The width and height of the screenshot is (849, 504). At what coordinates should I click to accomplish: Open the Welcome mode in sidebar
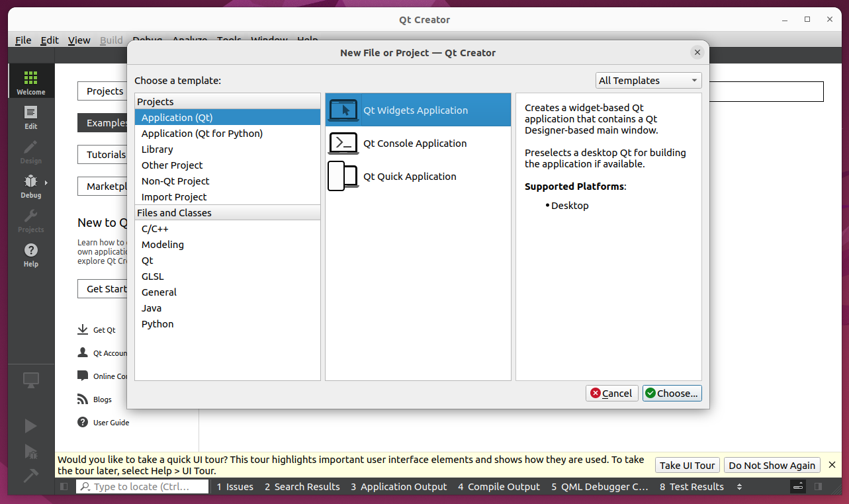coord(31,82)
